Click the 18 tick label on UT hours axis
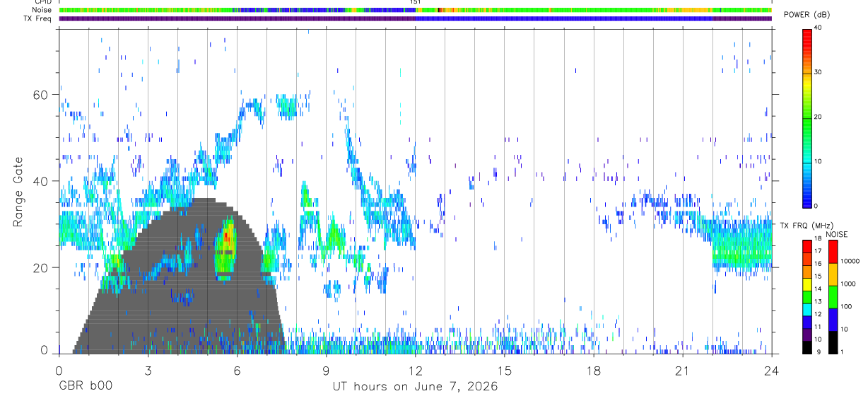 [x=593, y=371]
